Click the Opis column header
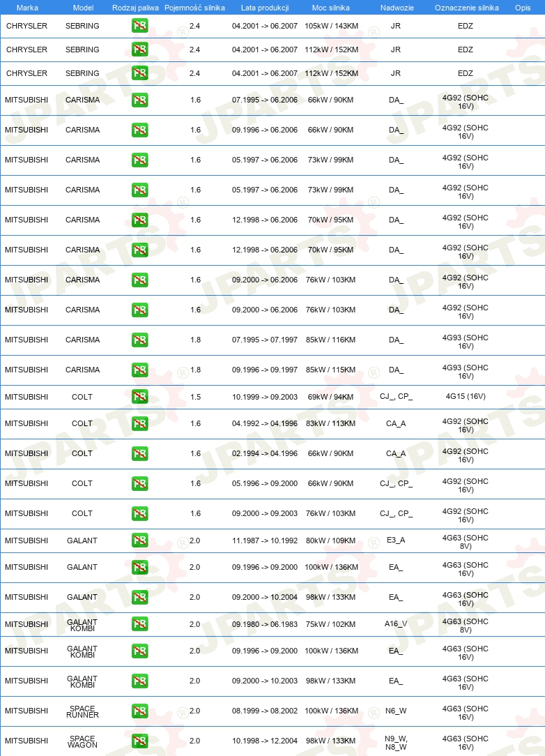Screen dimensions: 545x756 (x=523, y=8)
